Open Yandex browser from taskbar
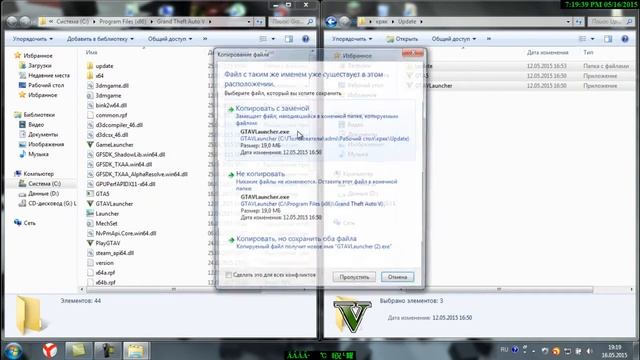640x360 pixels. 50,351
